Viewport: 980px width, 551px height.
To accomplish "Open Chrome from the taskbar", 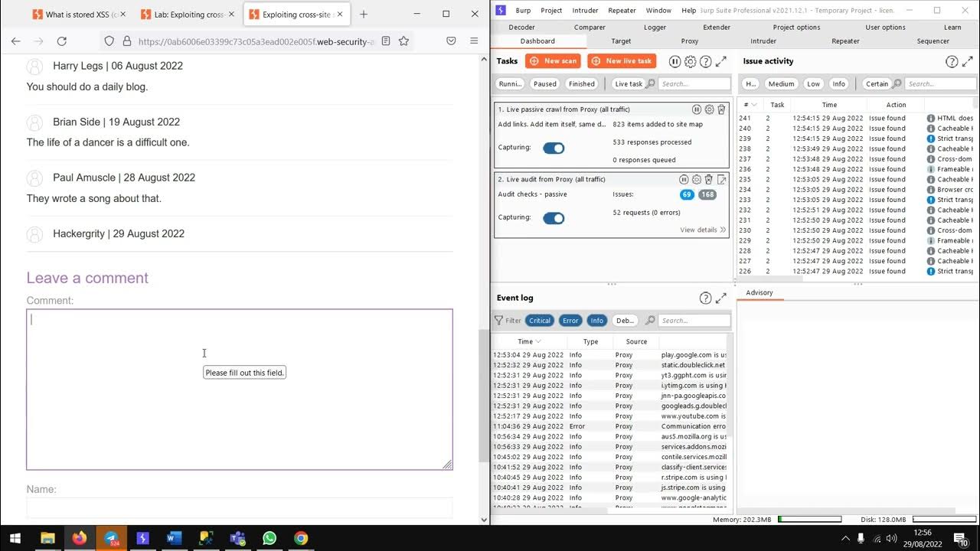I will [301, 538].
